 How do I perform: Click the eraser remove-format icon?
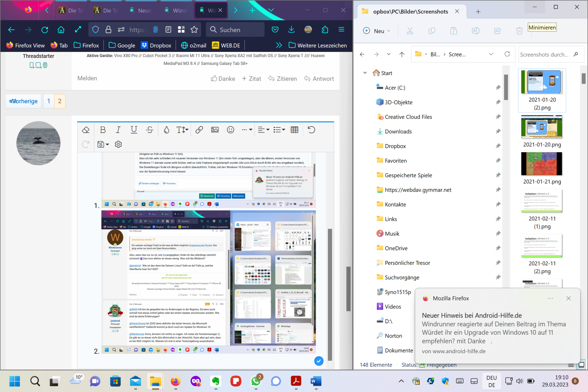coord(86,130)
